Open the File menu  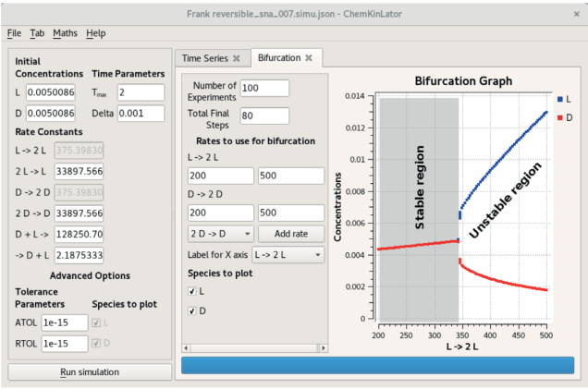coord(14,33)
